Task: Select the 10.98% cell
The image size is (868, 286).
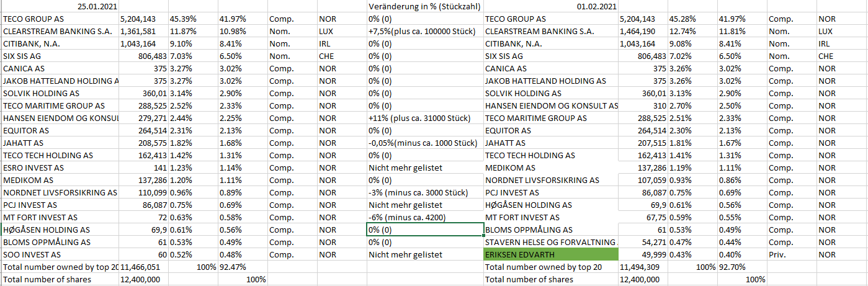Action: click(x=243, y=32)
